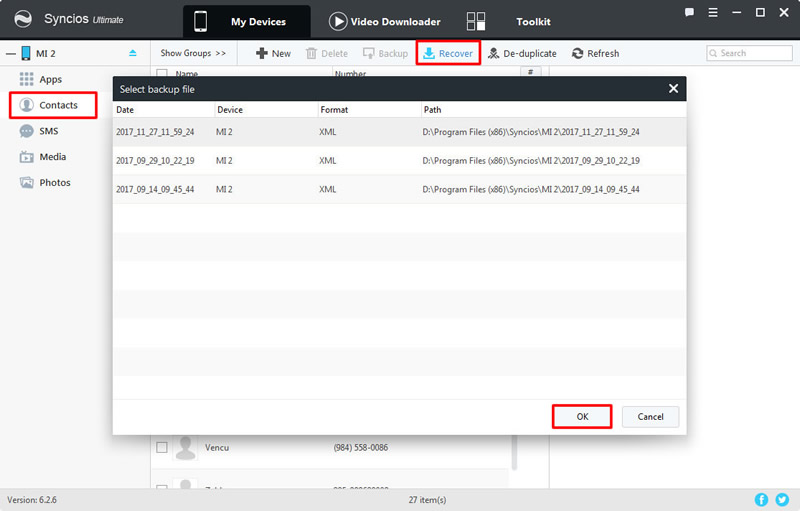This screenshot has width=800, height=511.
Task: Click the Version: 6.2.6 text
Action: click(32, 500)
